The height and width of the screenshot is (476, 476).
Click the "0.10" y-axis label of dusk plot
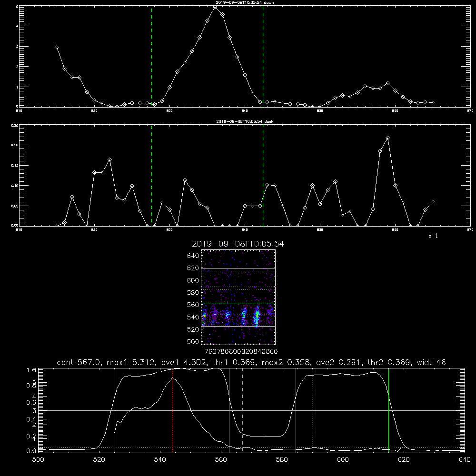pyautogui.click(x=15, y=186)
